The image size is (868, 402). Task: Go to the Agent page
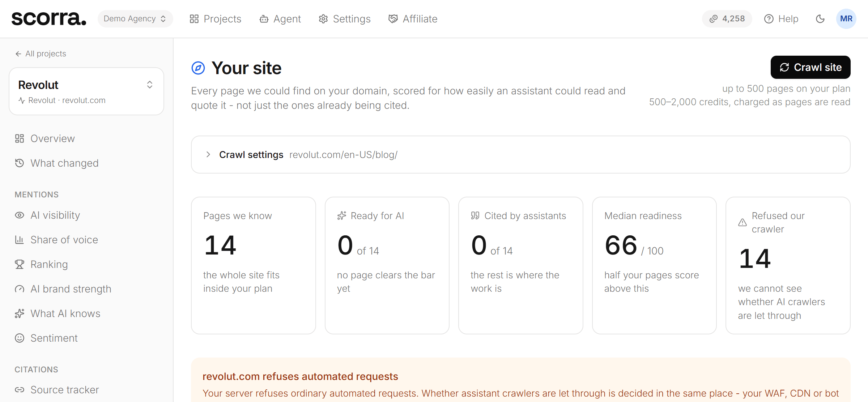coord(280,19)
